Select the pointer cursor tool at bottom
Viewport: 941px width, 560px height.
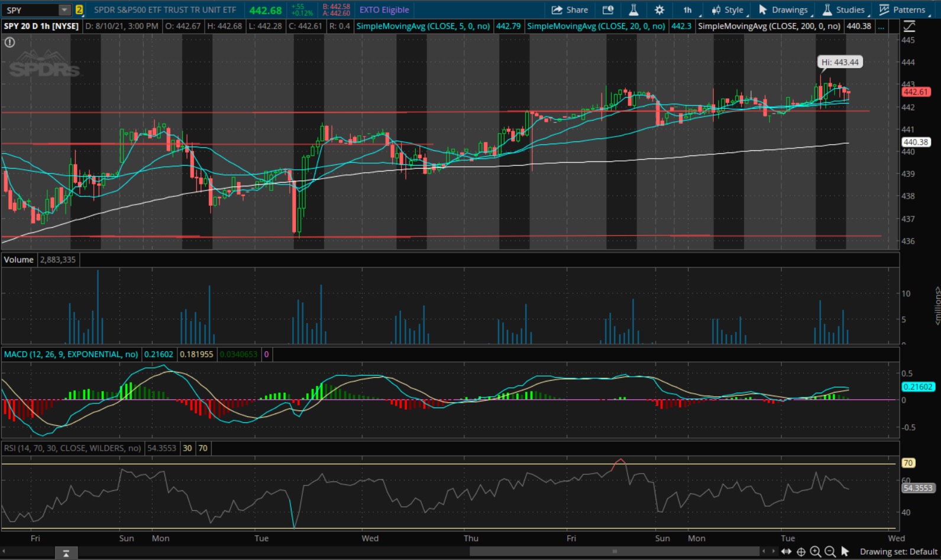(x=845, y=552)
